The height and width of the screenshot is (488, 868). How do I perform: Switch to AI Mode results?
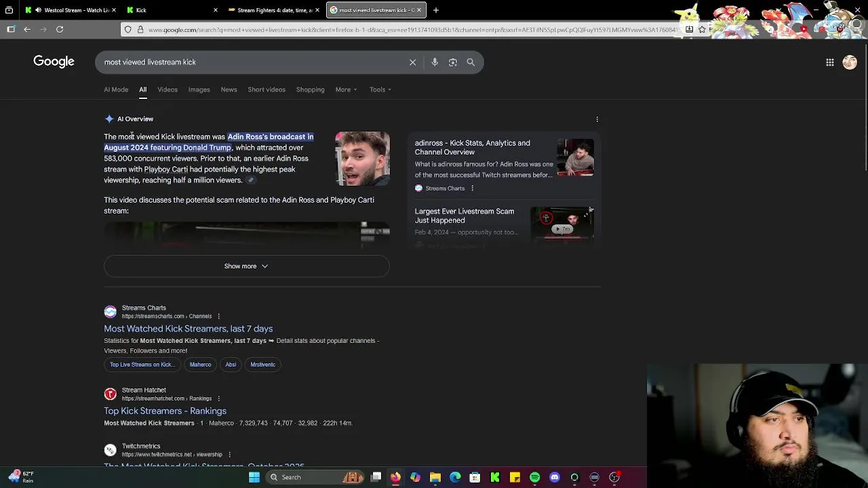coord(116,89)
